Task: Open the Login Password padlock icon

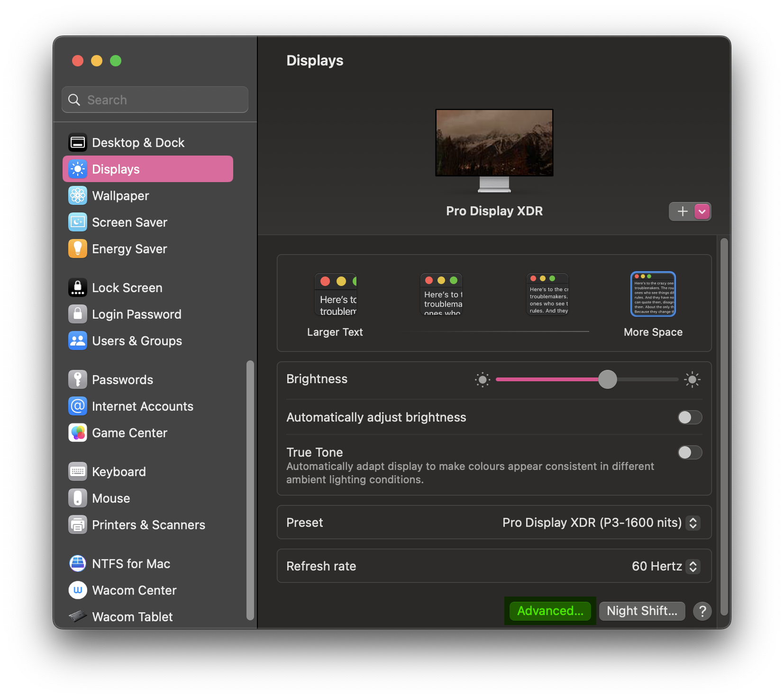Action: pyautogui.click(x=78, y=314)
